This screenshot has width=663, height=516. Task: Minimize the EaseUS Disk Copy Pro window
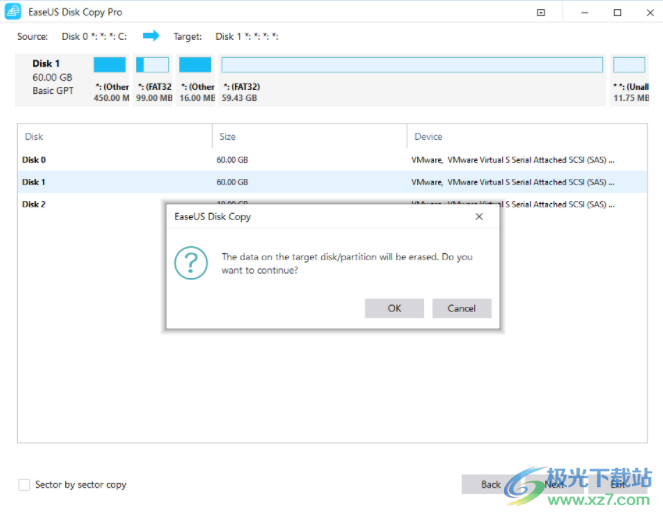click(581, 13)
